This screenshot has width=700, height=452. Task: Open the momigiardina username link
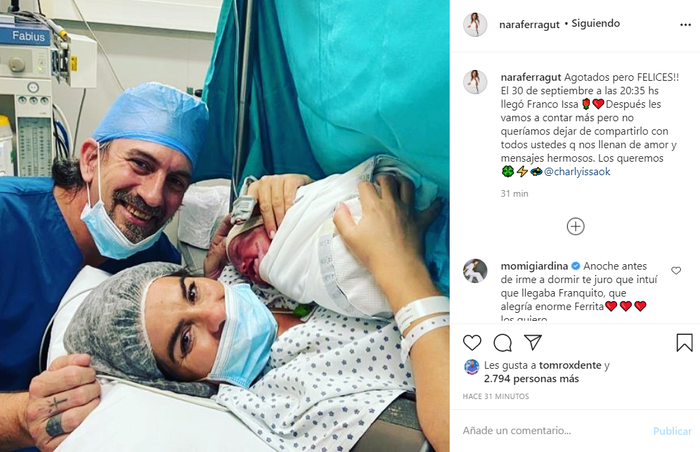click(x=534, y=266)
